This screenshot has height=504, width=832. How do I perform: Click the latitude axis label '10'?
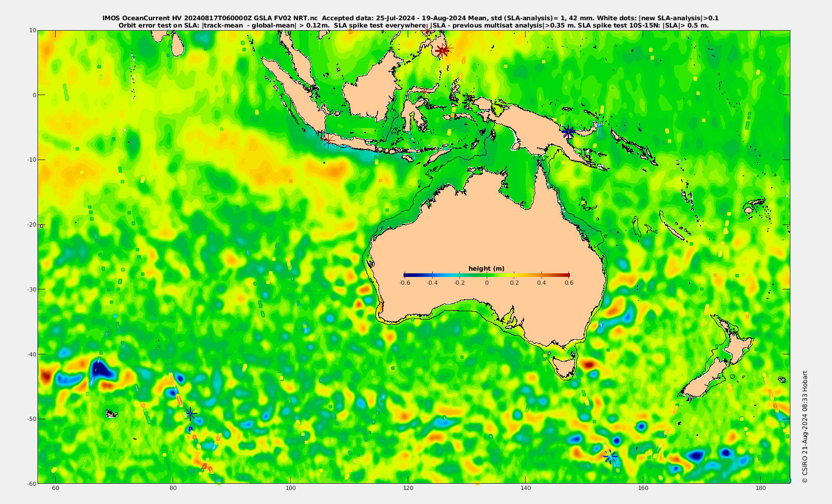click(x=32, y=30)
